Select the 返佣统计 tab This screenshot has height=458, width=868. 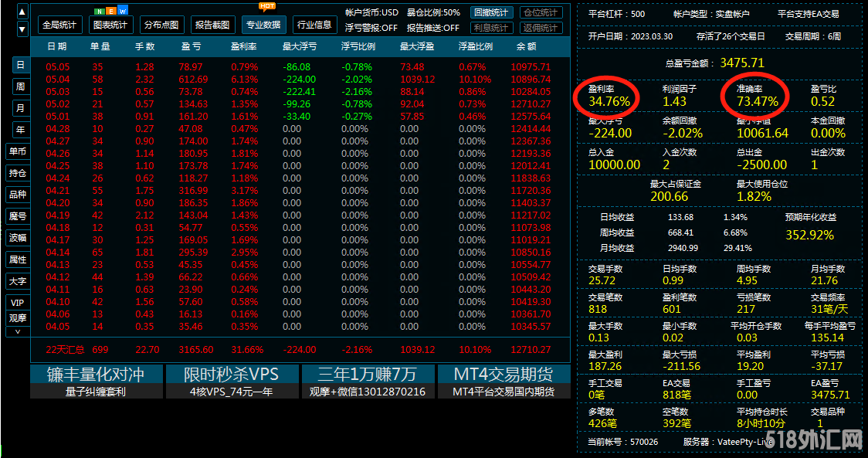coord(541,28)
